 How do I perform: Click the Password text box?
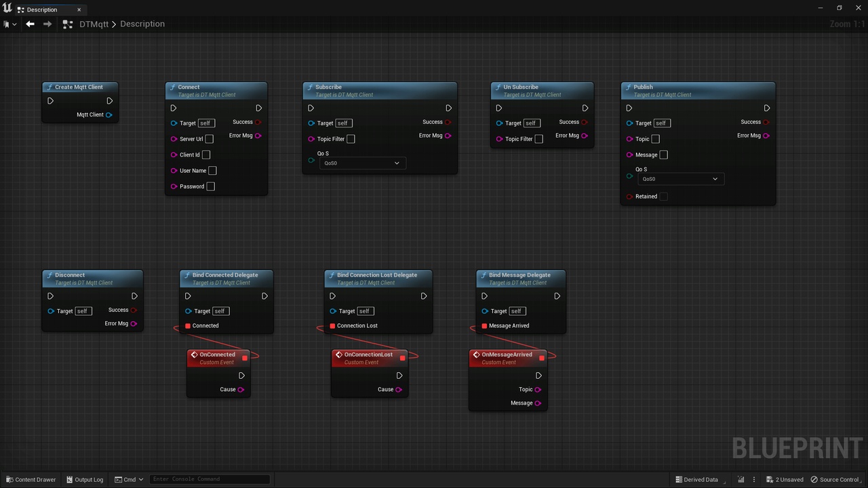click(210, 186)
